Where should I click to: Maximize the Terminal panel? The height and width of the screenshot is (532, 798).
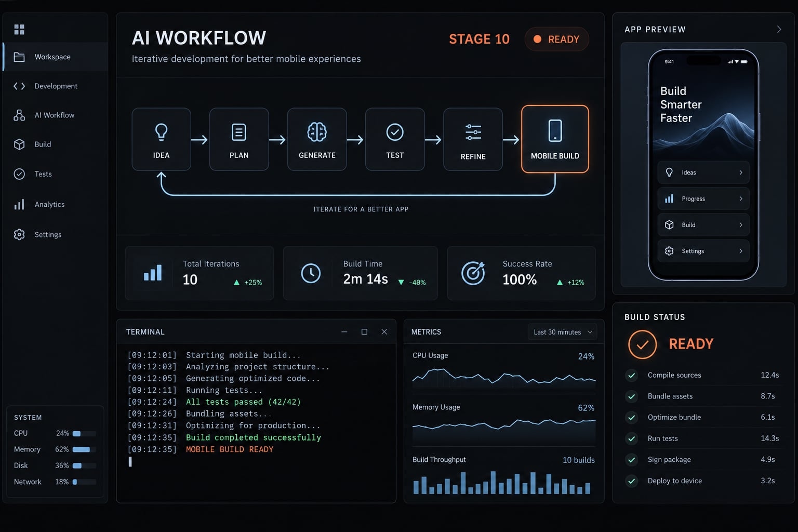point(364,331)
